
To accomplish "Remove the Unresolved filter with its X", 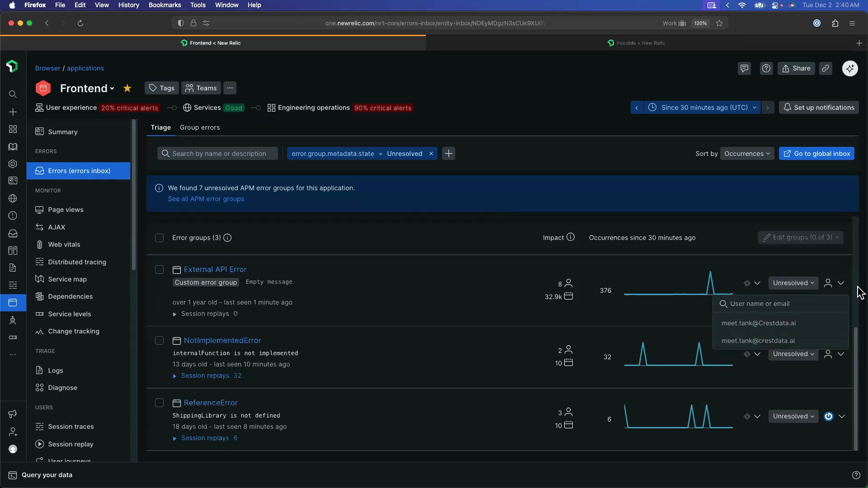I will tap(431, 154).
